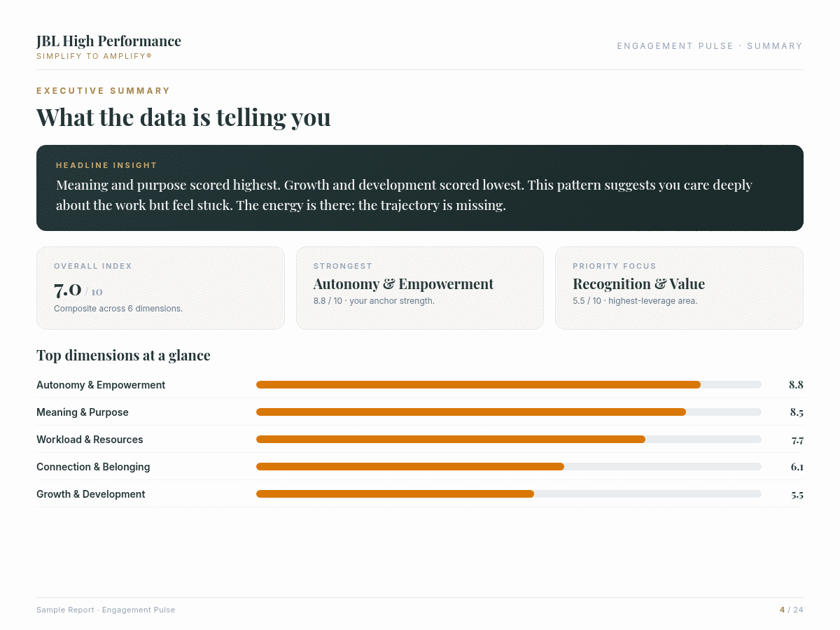Click the JBL High Performance title

pyautogui.click(x=108, y=41)
